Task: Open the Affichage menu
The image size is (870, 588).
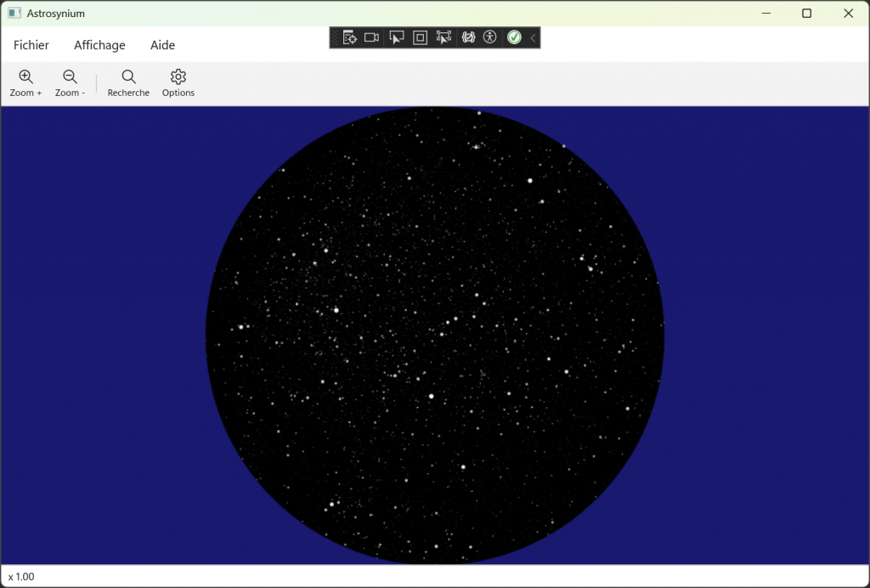Action: (99, 45)
